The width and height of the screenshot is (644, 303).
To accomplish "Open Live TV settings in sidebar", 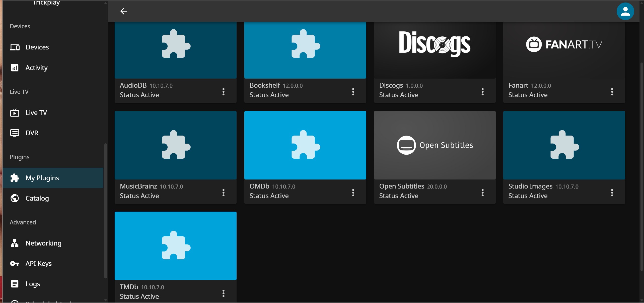I will click(36, 113).
